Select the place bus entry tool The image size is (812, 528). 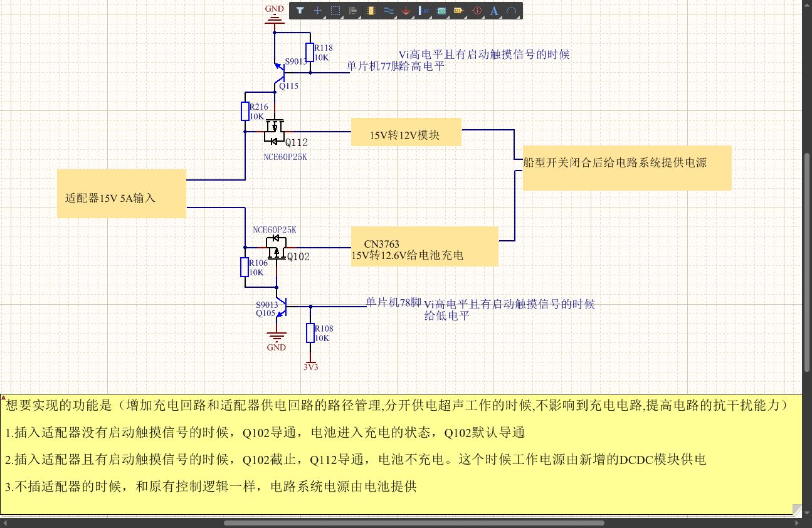(x=423, y=11)
